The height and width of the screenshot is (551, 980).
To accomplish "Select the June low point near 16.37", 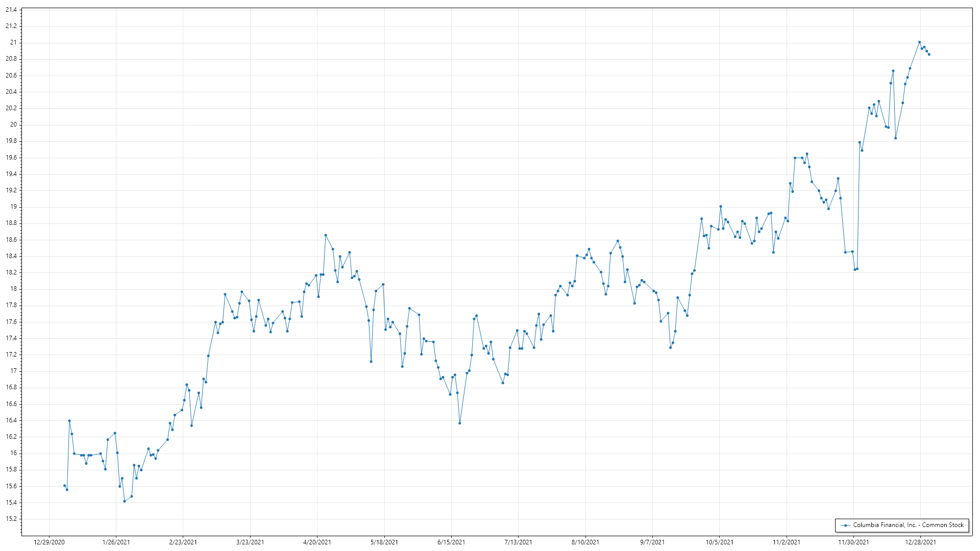I will coord(460,423).
